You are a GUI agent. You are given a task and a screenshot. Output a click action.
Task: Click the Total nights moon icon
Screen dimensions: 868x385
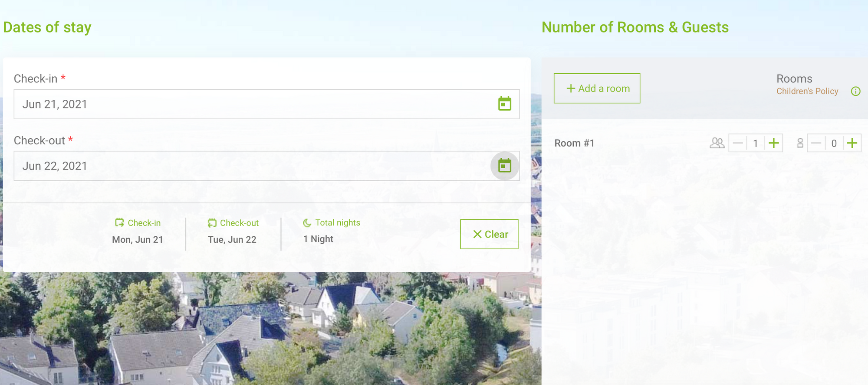click(307, 222)
